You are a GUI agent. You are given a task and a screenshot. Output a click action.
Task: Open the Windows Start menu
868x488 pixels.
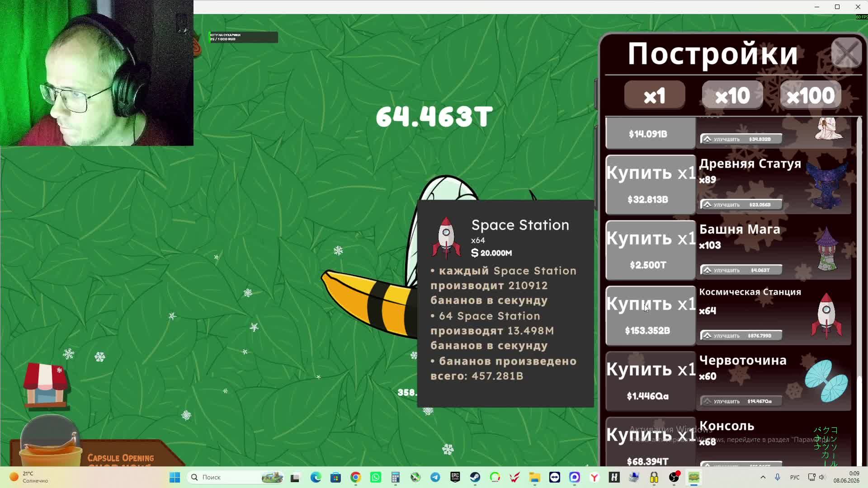[x=175, y=477]
